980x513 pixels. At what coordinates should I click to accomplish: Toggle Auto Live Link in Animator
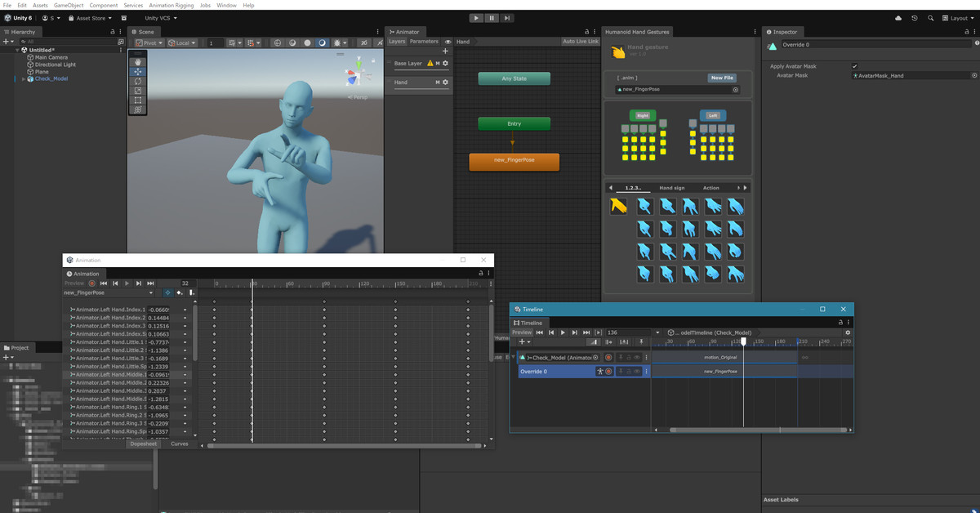coord(580,42)
